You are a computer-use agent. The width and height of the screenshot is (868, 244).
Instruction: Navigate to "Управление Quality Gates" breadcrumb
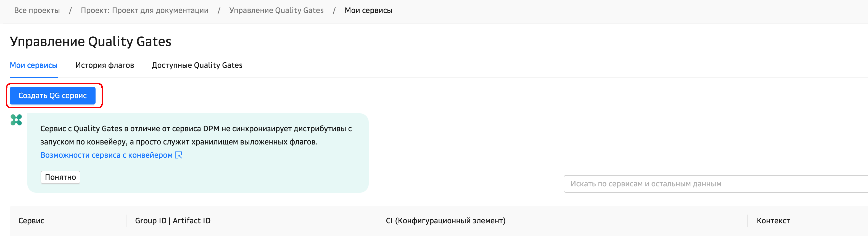coord(276,10)
